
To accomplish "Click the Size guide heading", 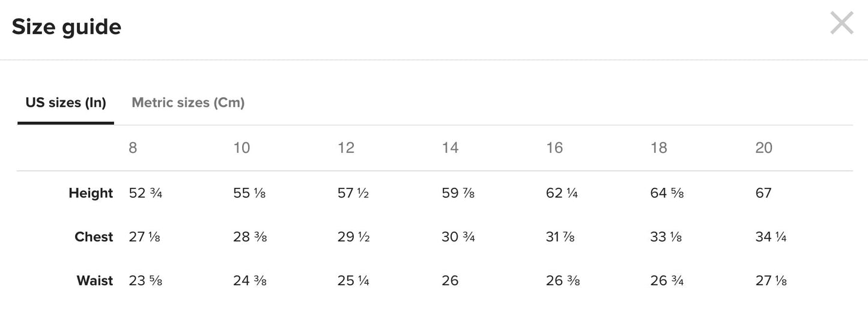I will (67, 27).
